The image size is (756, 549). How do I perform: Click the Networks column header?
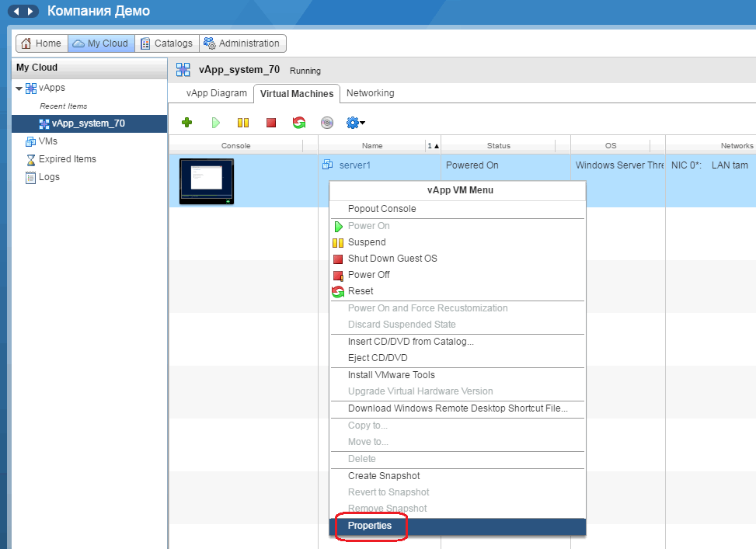click(x=737, y=145)
